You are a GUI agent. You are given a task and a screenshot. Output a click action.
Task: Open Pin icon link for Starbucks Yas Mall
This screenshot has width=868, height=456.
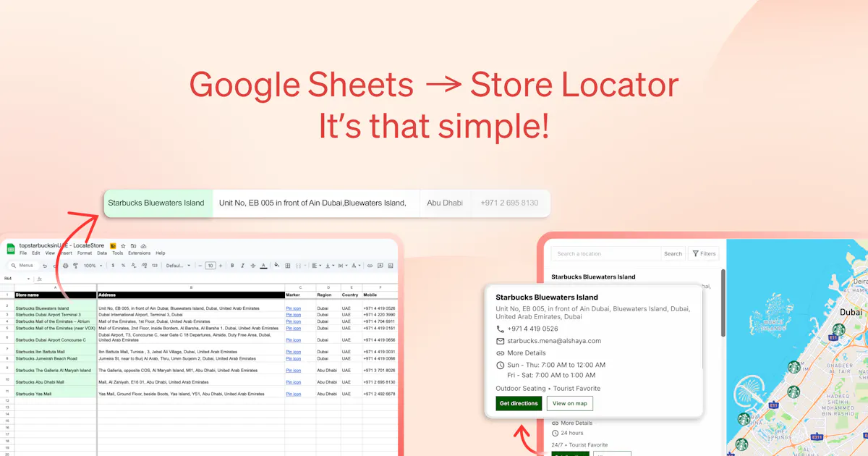[x=294, y=394]
